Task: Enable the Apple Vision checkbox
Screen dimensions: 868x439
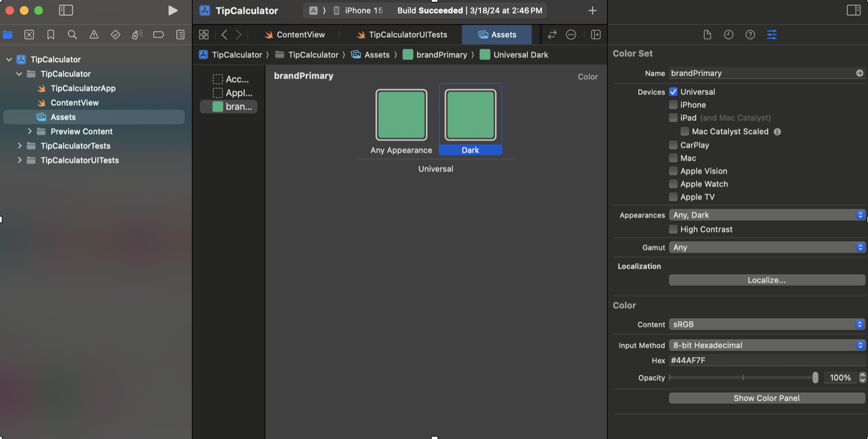Action: 673,171
